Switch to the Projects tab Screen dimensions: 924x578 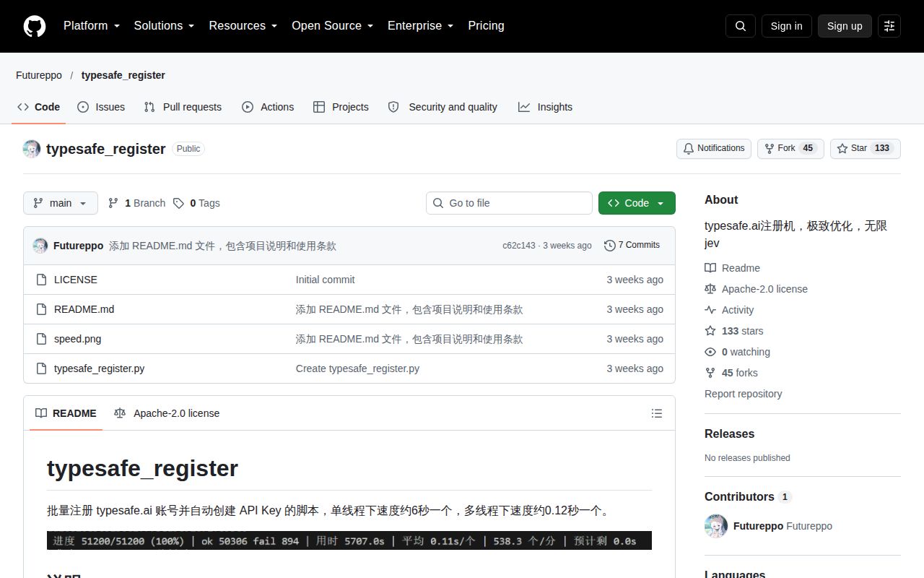pyautogui.click(x=341, y=107)
